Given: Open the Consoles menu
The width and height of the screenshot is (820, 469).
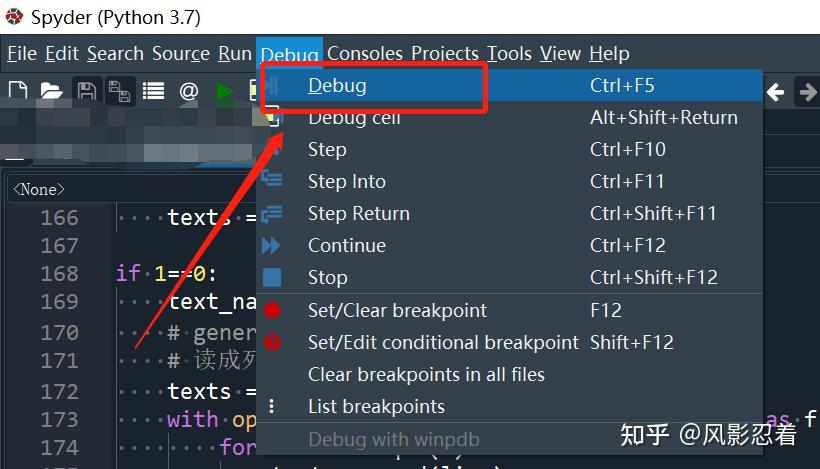Looking at the screenshot, I should pyautogui.click(x=364, y=54).
